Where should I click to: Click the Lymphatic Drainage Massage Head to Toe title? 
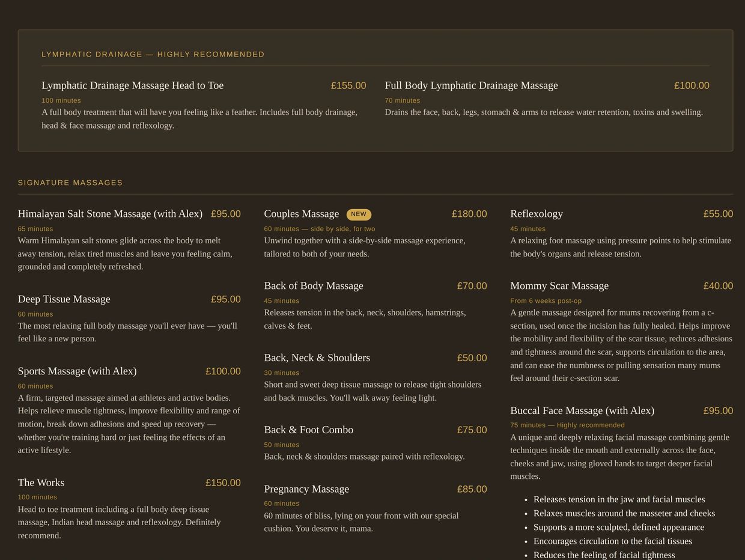pos(132,85)
